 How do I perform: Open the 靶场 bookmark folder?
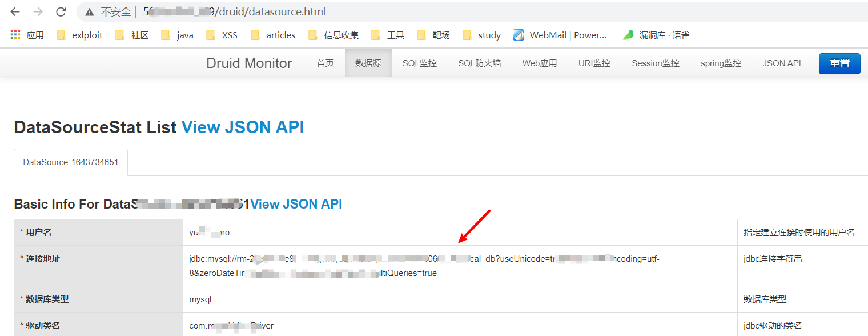point(434,35)
